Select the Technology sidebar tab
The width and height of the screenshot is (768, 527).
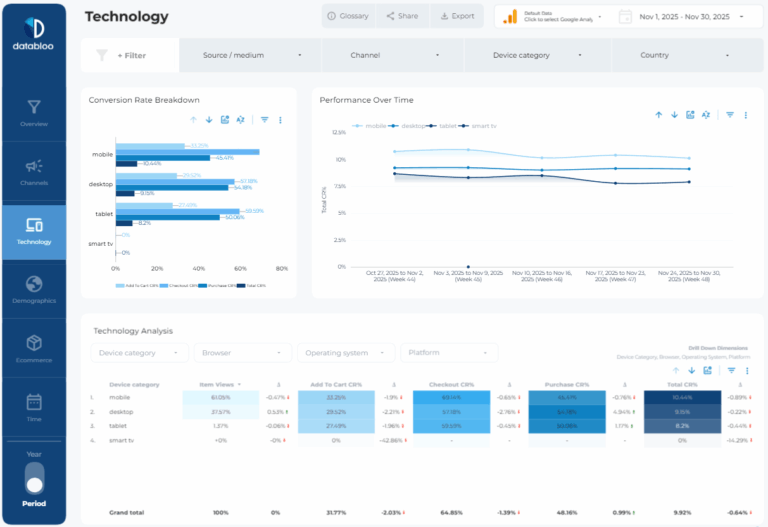(34, 232)
